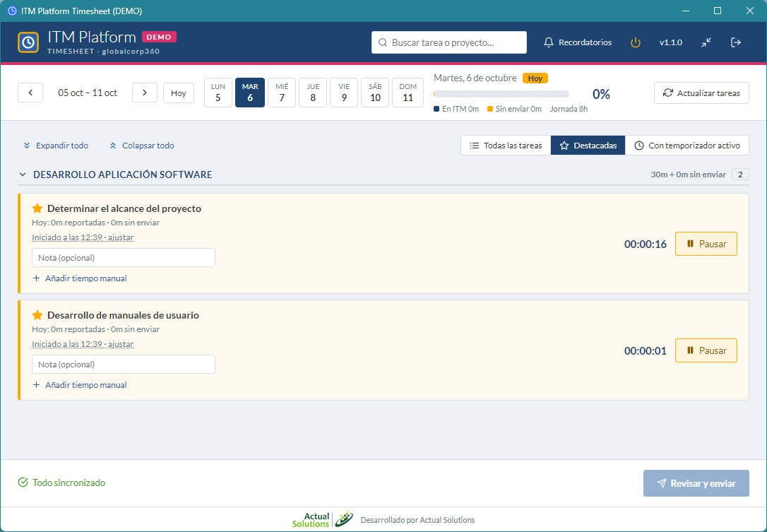Click the Revisar y enviar button

(x=696, y=483)
